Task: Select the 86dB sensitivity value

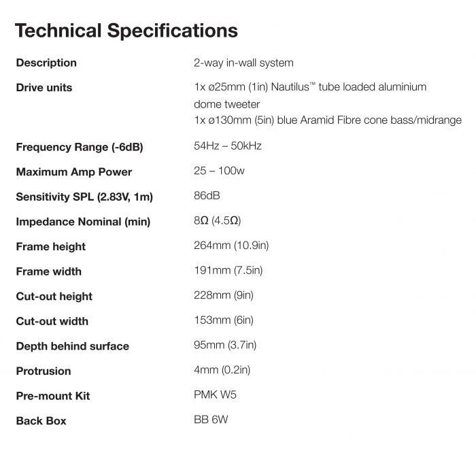Action: click(x=207, y=197)
